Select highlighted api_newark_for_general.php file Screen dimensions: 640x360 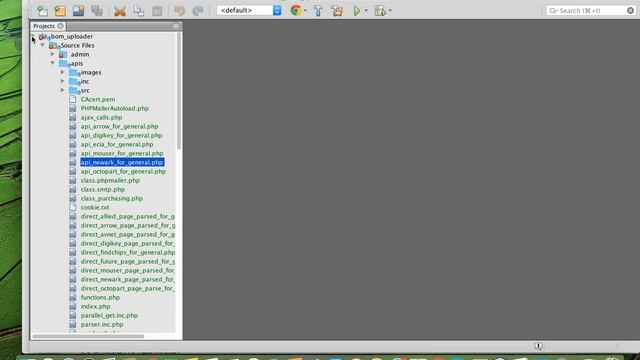[x=122, y=162]
